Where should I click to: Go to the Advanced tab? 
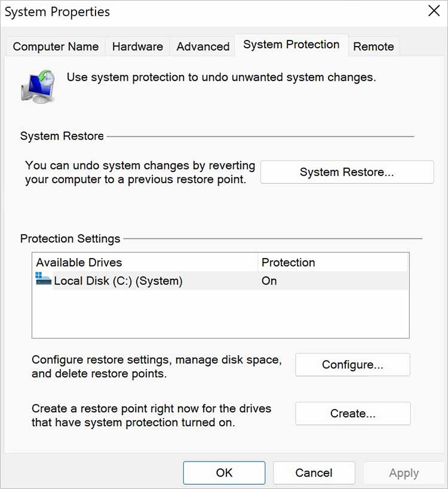click(203, 47)
